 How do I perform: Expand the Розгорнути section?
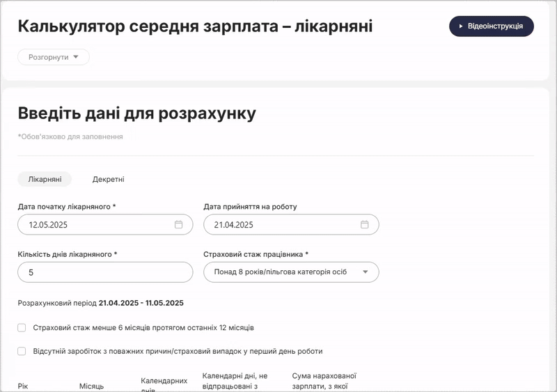coord(54,57)
